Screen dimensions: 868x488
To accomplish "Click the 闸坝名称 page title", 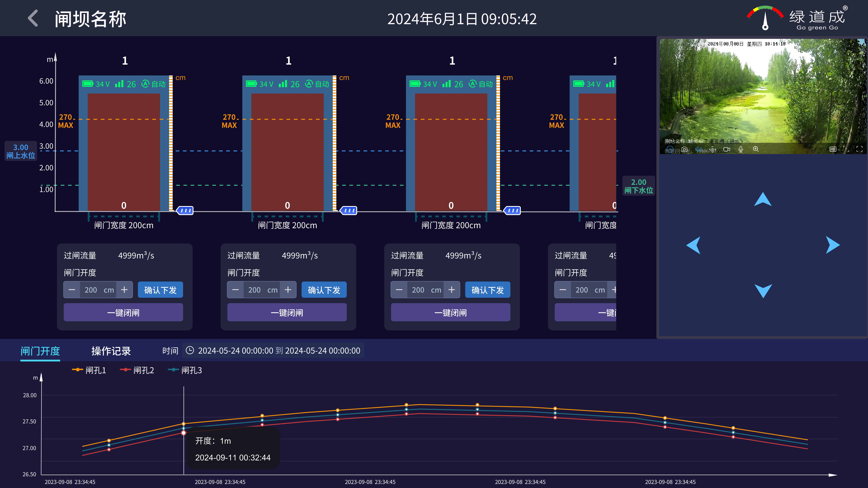I will 90,19.
